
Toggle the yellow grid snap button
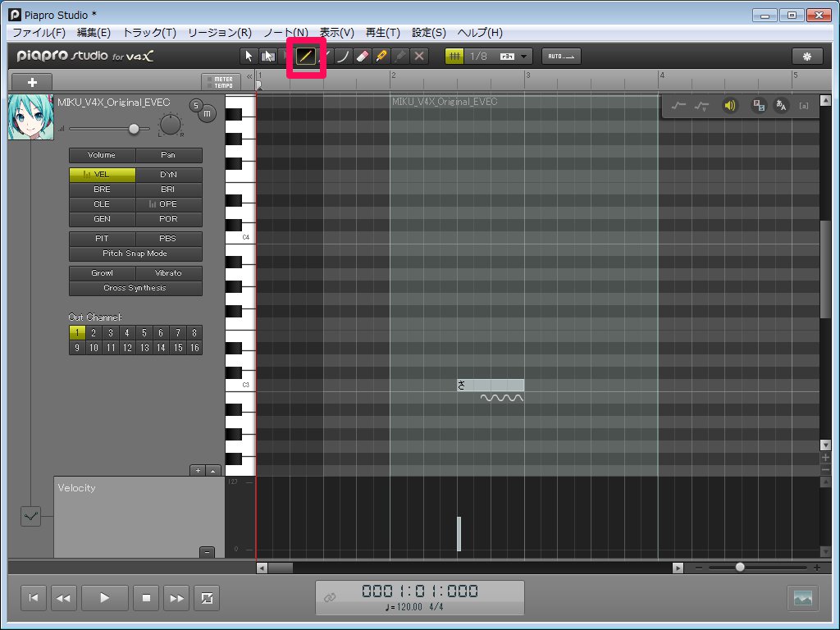(454, 57)
